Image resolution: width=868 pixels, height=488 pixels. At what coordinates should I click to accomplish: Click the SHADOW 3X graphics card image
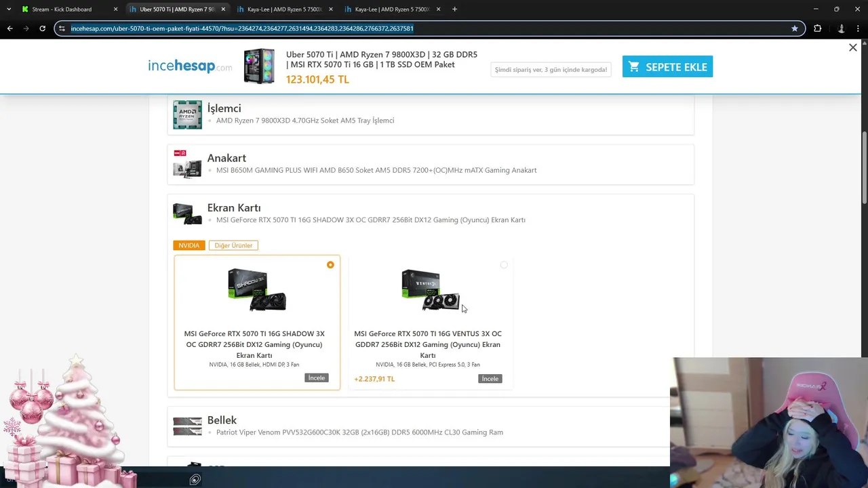point(257,290)
